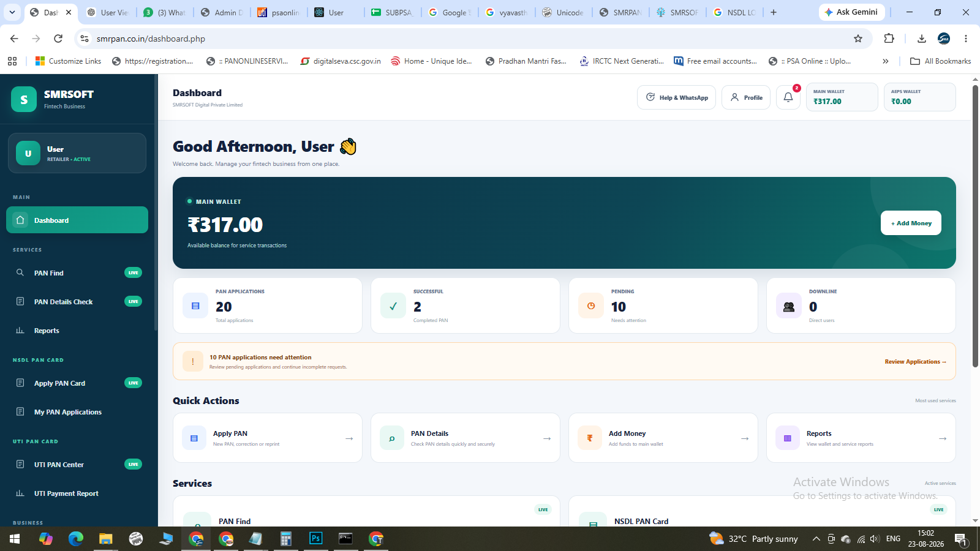980x551 pixels.
Task: Click the address bar URL field
Action: click(x=466, y=39)
